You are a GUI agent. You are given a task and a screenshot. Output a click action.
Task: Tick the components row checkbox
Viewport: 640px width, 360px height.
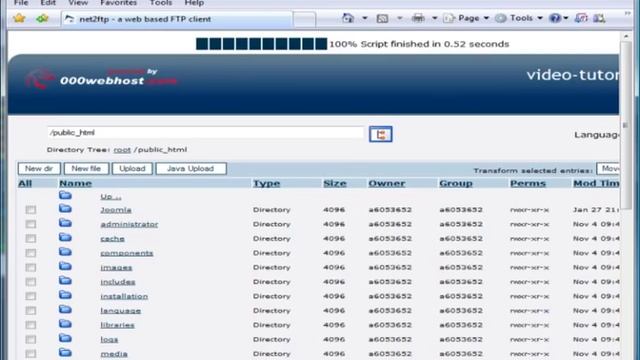pos(31,253)
